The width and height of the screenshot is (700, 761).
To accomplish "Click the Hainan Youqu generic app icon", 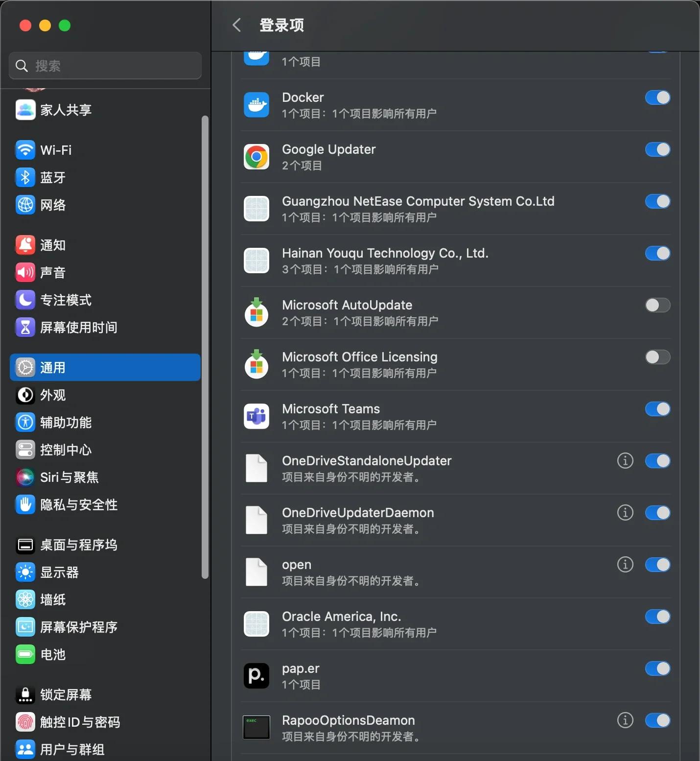I will pyautogui.click(x=257, y=261).
